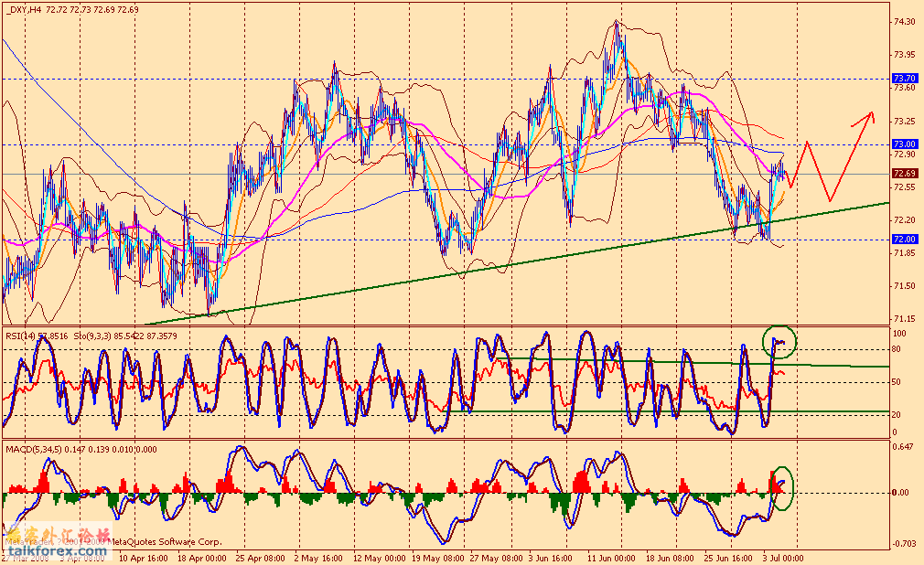
Task: Click the 19 May 08:00 date label
Action: (x=438, y=558)
